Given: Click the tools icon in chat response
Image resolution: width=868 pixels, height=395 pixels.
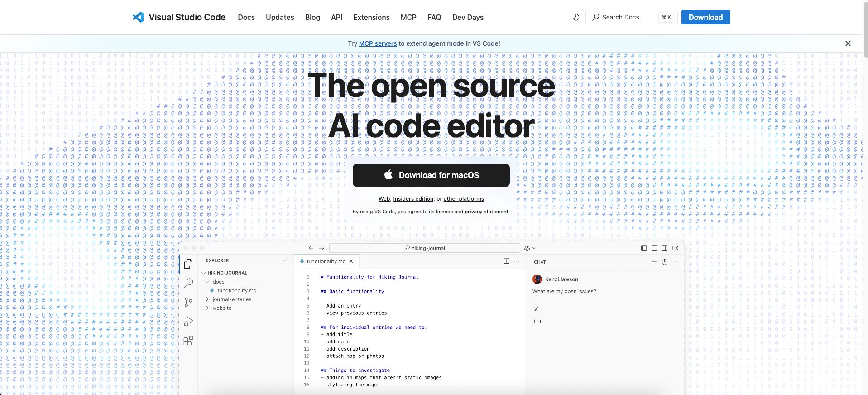Looking at the screenshot, I should click(537, 309).
